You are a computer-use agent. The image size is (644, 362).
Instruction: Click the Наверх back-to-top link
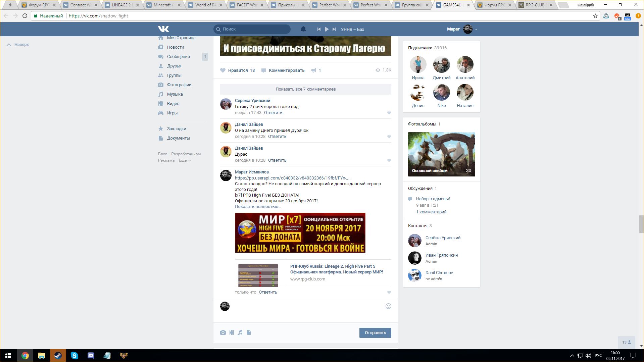[x=18, y=45]
